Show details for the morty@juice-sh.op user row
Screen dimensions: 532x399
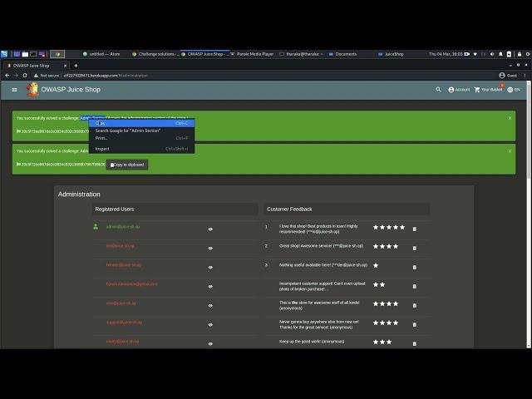tap(210, 343)
